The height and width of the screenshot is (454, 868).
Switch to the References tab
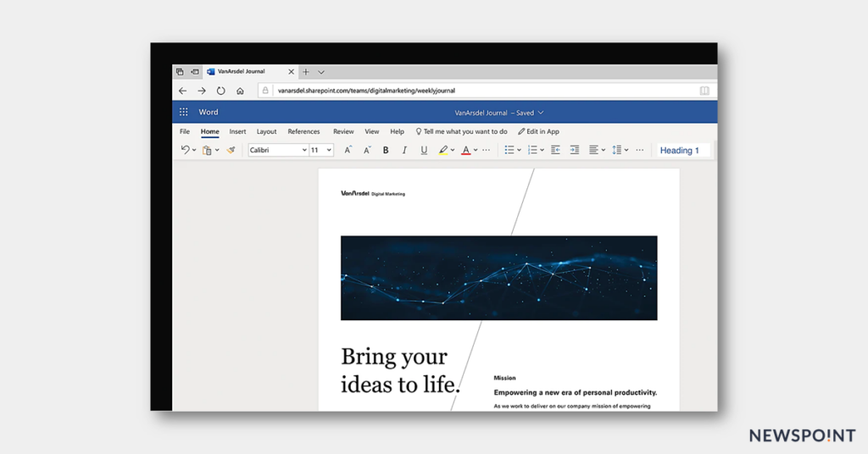[x=303, y=131]
